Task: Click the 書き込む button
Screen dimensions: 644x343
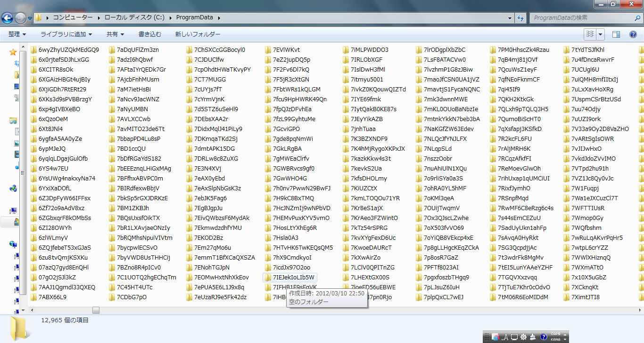Action: pyautogui.click(x=150, y=34)
